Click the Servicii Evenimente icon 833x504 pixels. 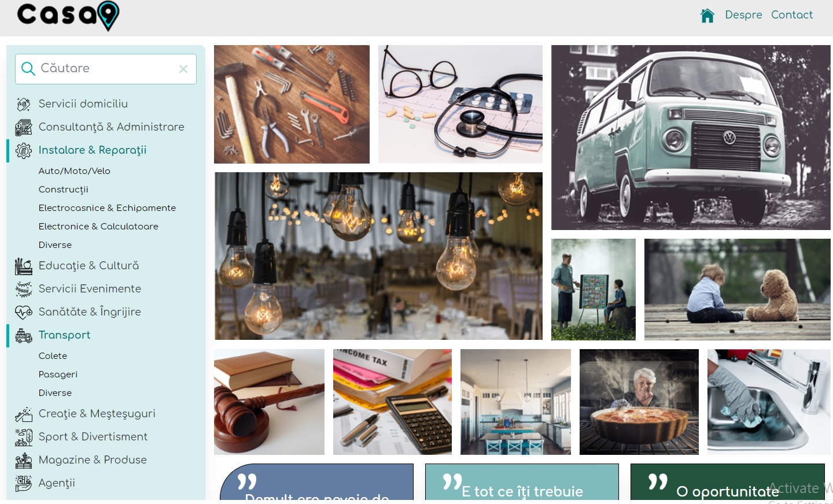(24, 289)
